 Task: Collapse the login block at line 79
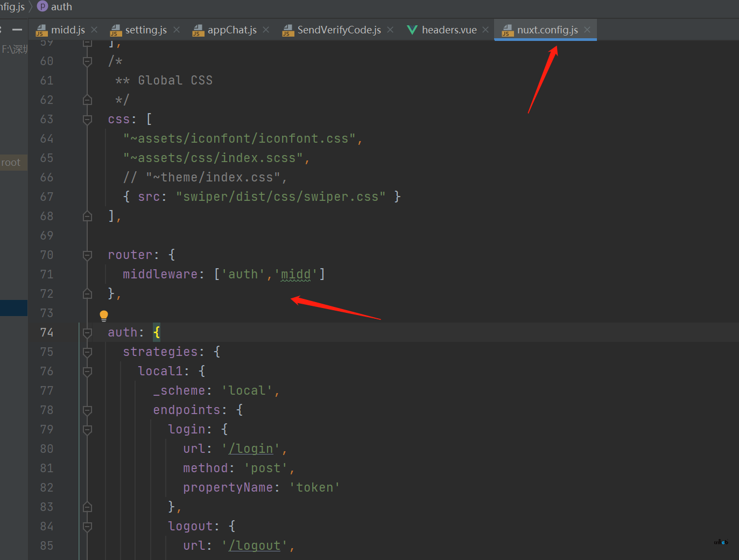click(x=87, y=430)
